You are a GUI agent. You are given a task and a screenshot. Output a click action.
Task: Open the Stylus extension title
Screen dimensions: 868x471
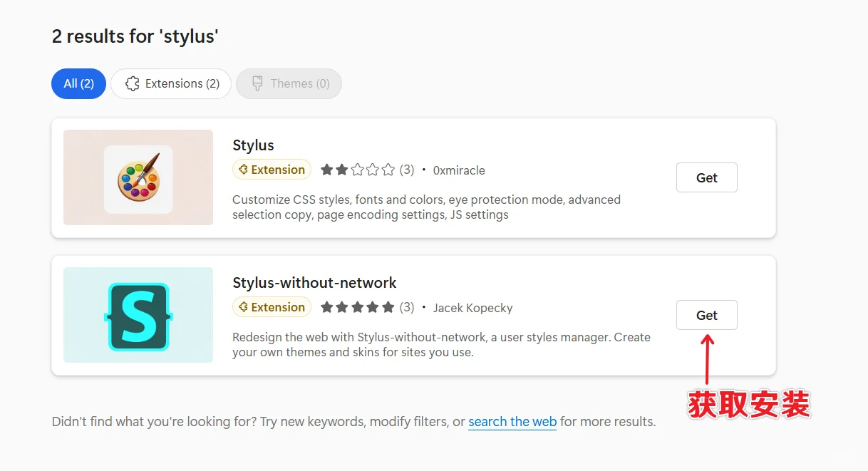pos(253,145)
